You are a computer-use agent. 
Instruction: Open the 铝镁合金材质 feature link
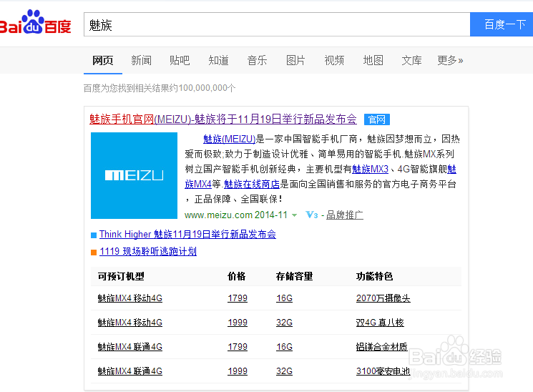(x=382, y=347)
